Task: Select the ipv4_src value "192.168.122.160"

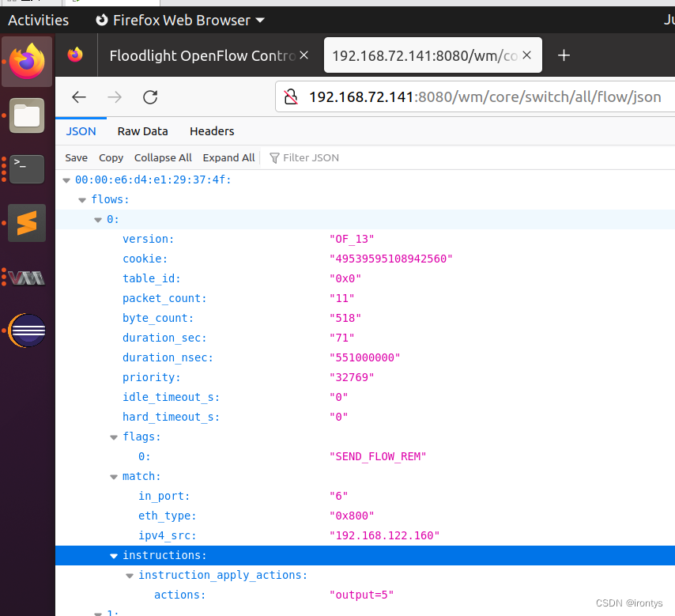Action: coord(384,536)
